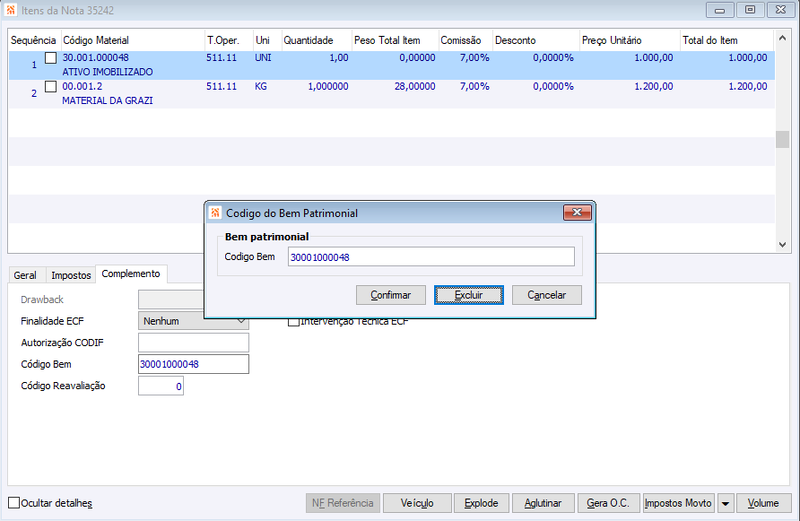Click the disabled Drawback field
Viewport: 800px width, 521px height.
[x=171, y=300]
